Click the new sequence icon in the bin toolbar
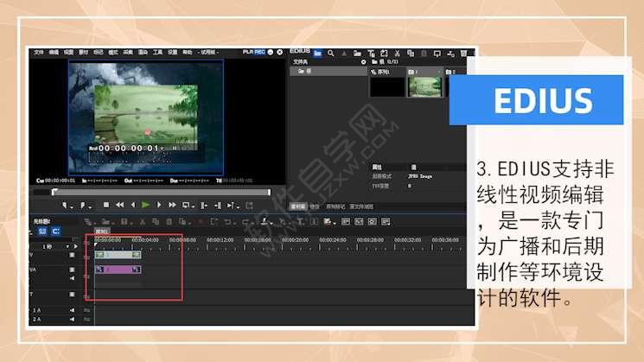 [384, 54]
